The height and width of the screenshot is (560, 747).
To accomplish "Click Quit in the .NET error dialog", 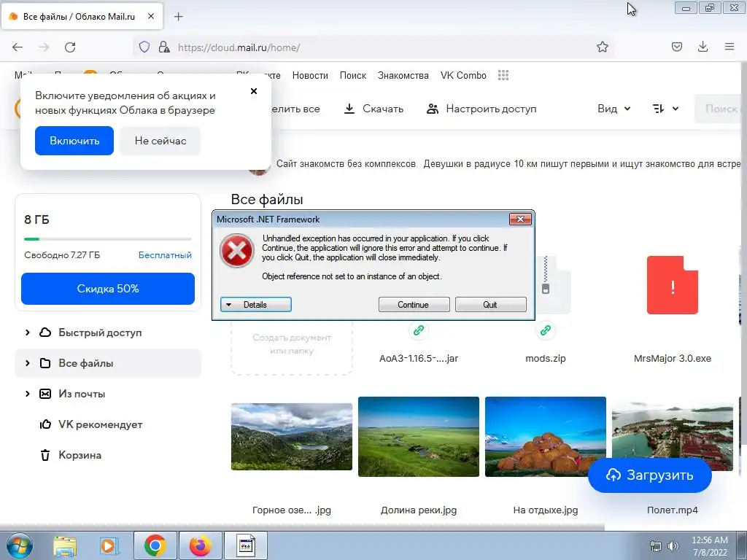I will pos(491,305).
